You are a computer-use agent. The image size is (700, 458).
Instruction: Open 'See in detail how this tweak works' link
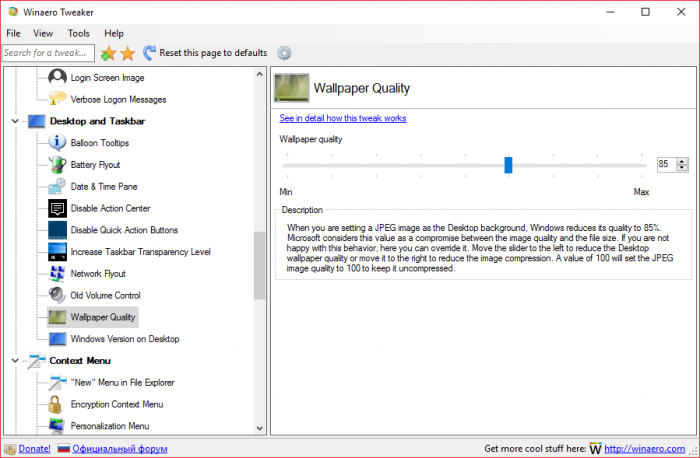coord(343,118)
